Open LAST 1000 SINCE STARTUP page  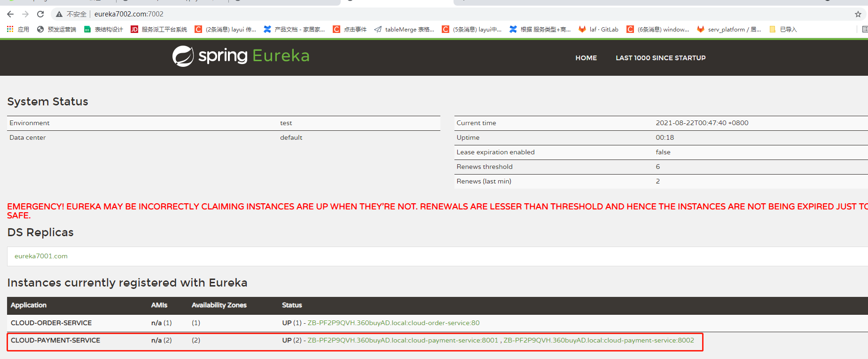(660, 58)
